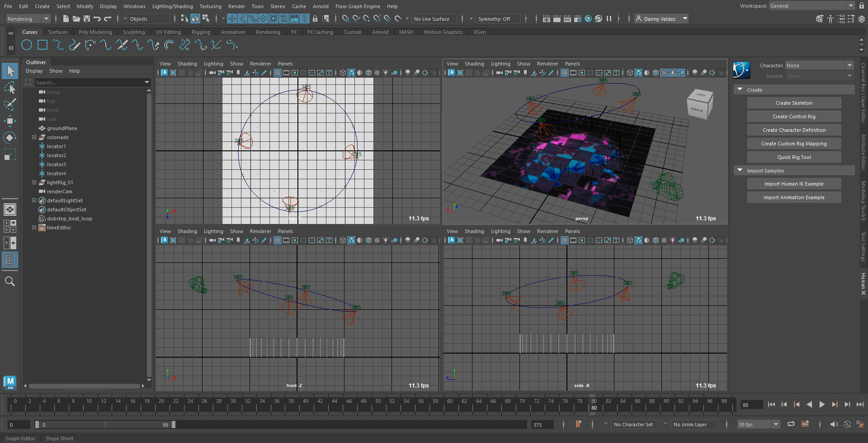
Task: Open the 30 fps frame rate dropdown
Action: [x=758, y=424]
